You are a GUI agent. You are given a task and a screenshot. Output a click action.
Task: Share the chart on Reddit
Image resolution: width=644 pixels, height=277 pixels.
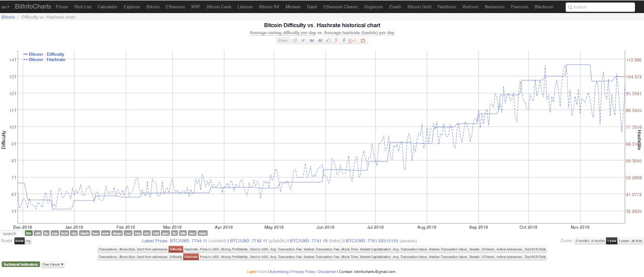[295, 40]
